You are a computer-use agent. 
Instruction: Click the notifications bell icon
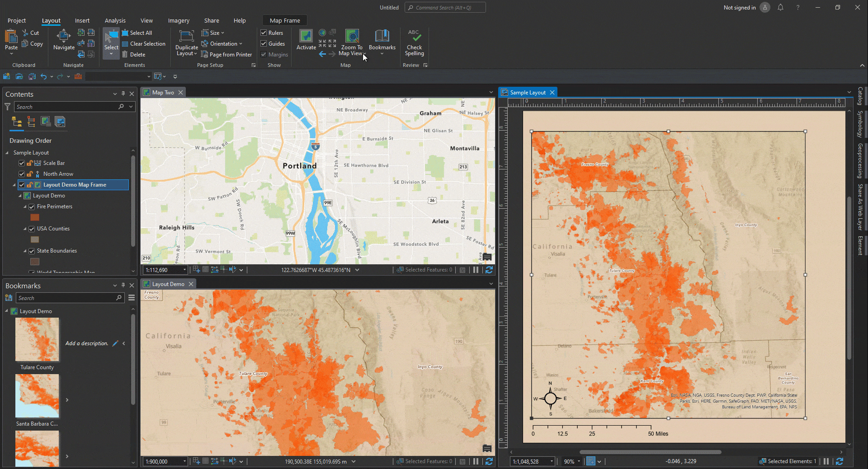tap(780, 8)
